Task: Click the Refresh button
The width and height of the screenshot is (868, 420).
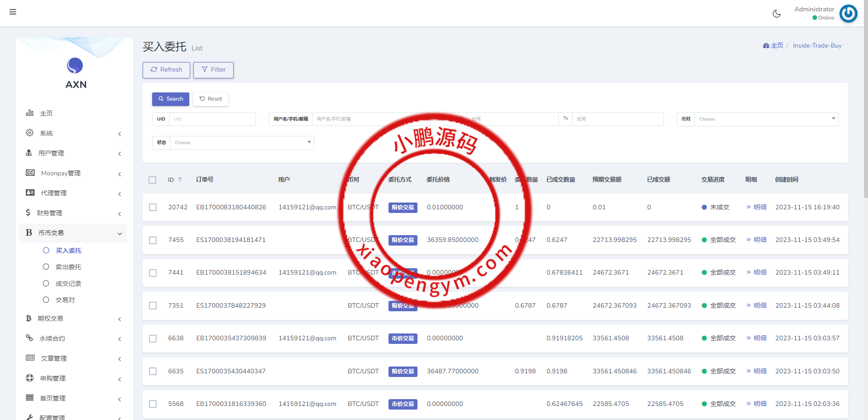Action: pos(166,70)
